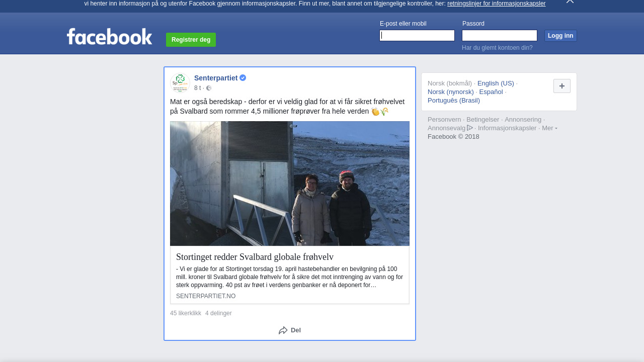Screen dimensions: 644x362
Task: Click the 8 t post timestamp
Action: point(197,88)
